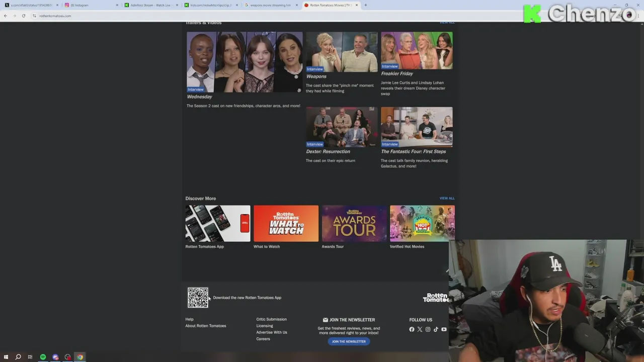Screen dimensions: 644x362
Task: Close the x.com status tab
Action: click(x=57, y=5)
